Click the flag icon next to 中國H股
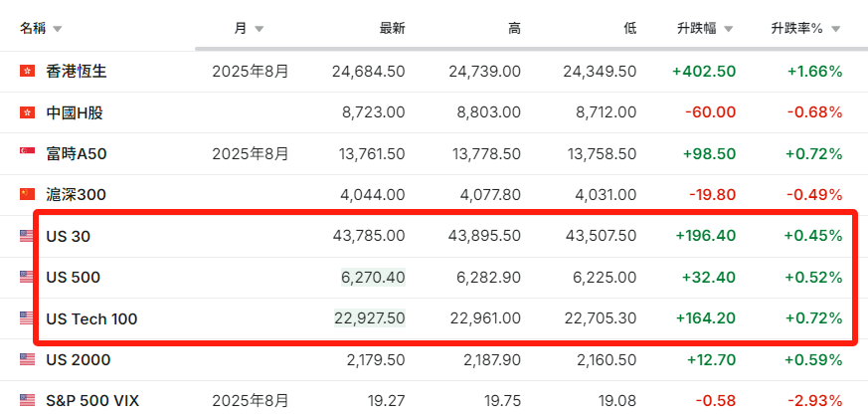The image size is (868, 417). click(27, 112)
